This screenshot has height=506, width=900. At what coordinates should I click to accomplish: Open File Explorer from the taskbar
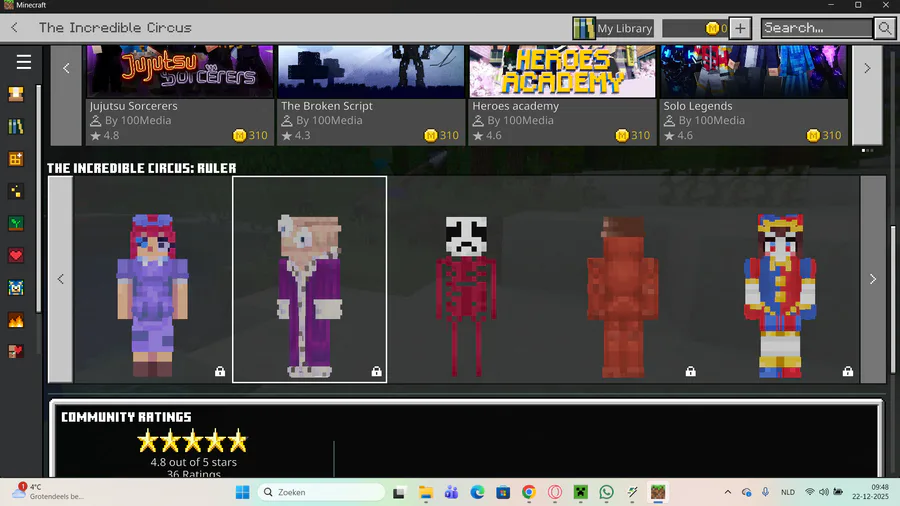[425, 492]
